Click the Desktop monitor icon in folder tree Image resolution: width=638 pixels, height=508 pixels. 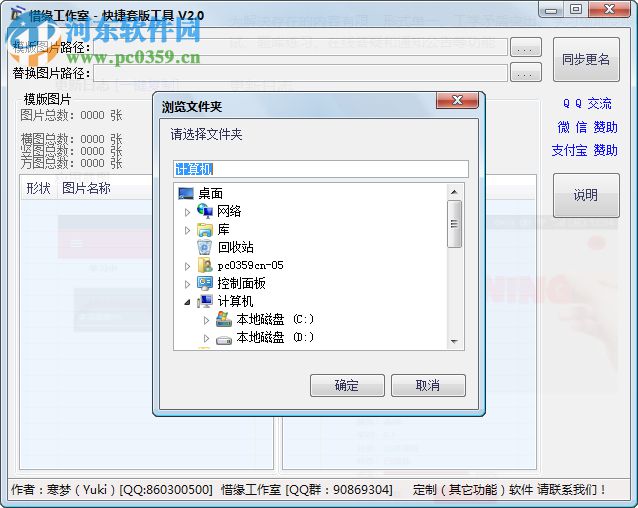(186, 193)
